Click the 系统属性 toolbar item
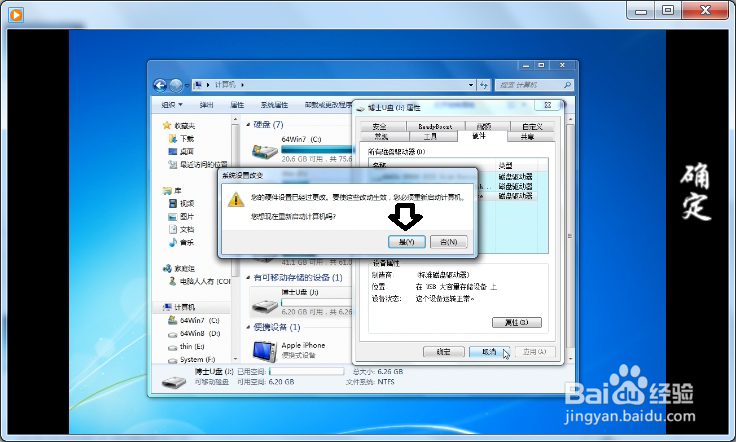The width and height of the screenshot is (736, 442). [274, 105]
